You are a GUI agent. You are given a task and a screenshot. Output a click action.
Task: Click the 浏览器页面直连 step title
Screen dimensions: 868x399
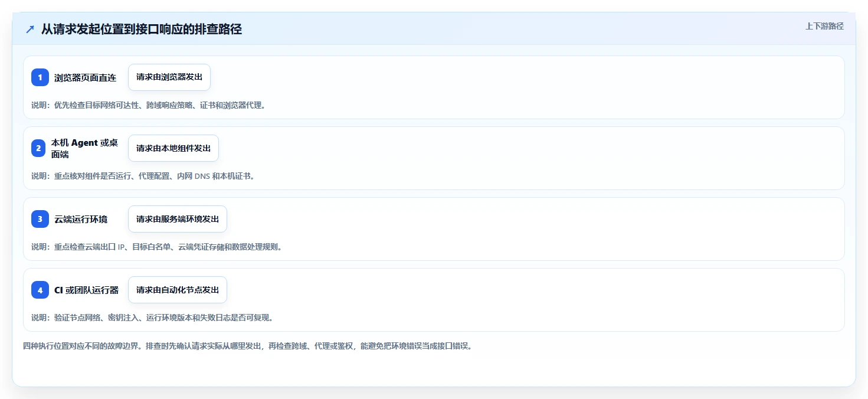pyautogui.click(x=86, y=77)
